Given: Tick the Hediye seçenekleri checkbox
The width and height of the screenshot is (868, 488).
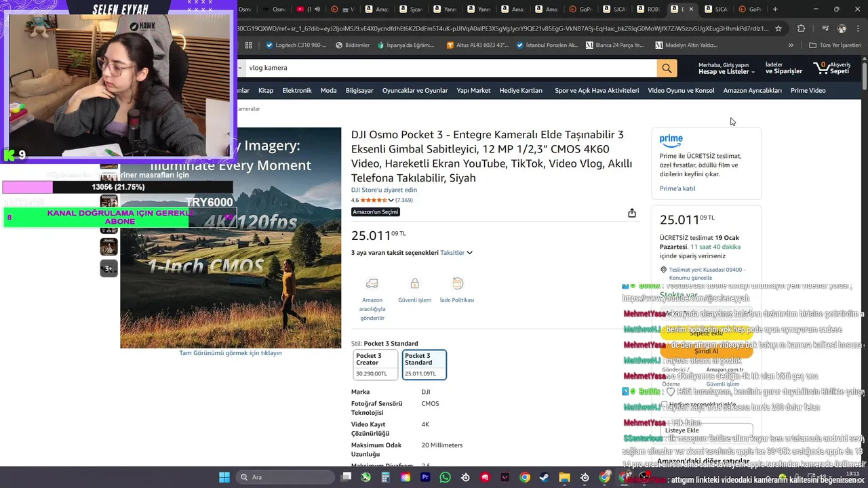Looking at the screenshot, I should 665,405.
